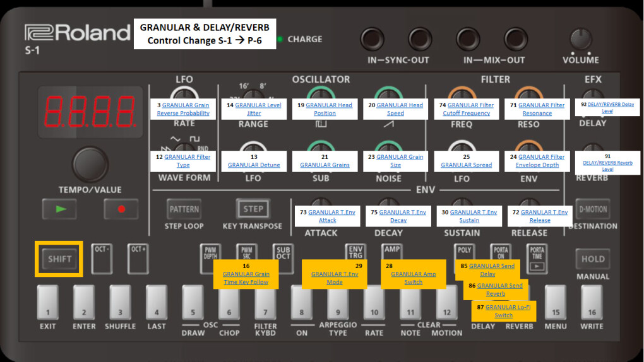644x362 pixels.
Task: Open GRANULAR Filter Type link
Action: (x=188, y=161)
